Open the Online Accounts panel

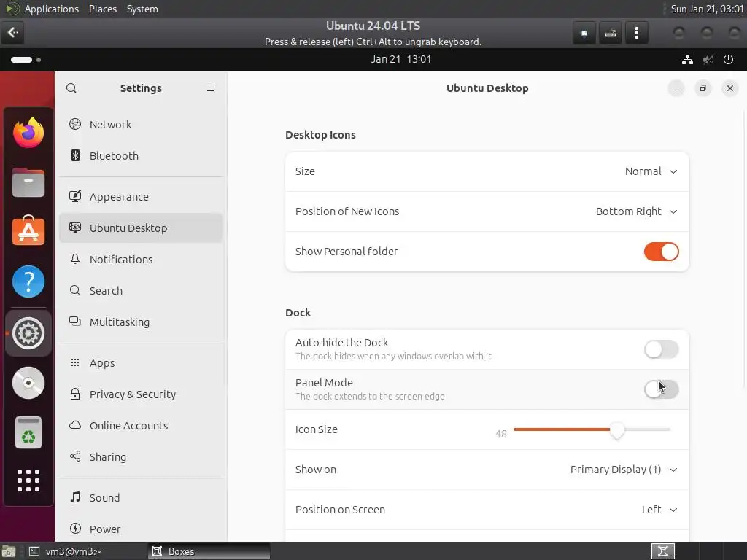[x=141, y=426]
